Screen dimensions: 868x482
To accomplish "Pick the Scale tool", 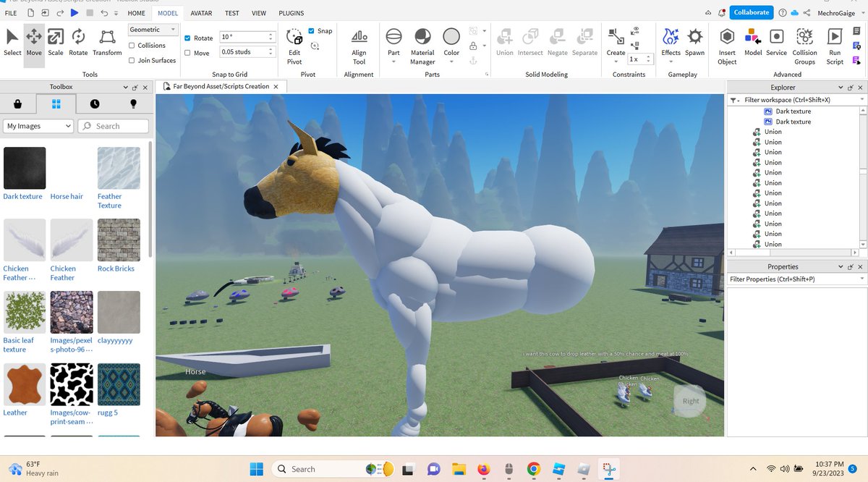I will (56, 43).
